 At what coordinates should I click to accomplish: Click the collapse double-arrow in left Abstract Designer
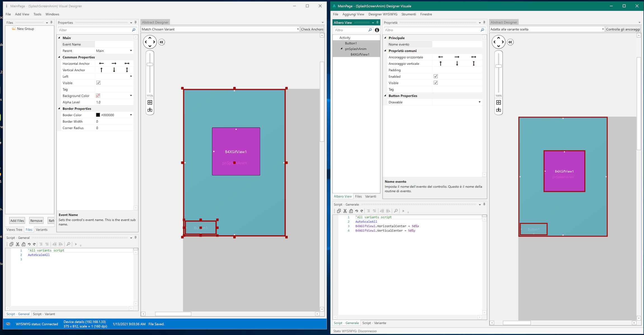162,42
